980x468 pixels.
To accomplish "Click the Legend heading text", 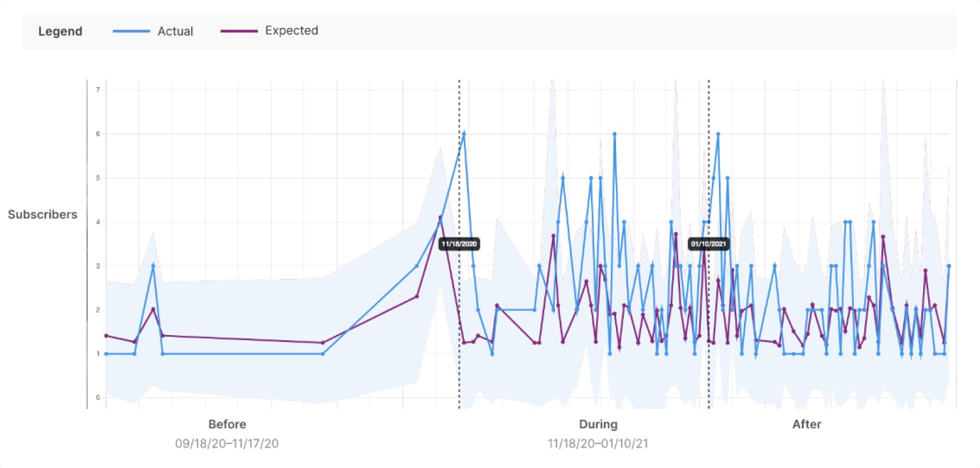I will pos(60,31).
